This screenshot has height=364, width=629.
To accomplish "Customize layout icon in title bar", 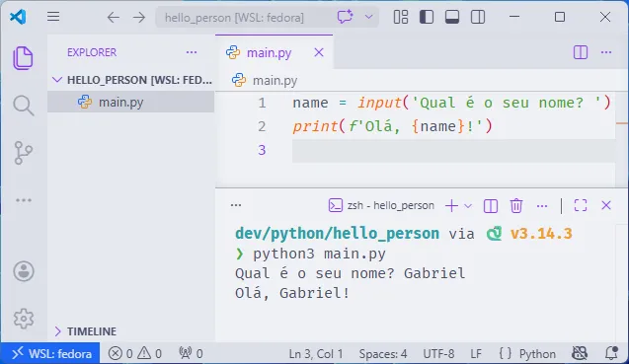I will [401, 17].
